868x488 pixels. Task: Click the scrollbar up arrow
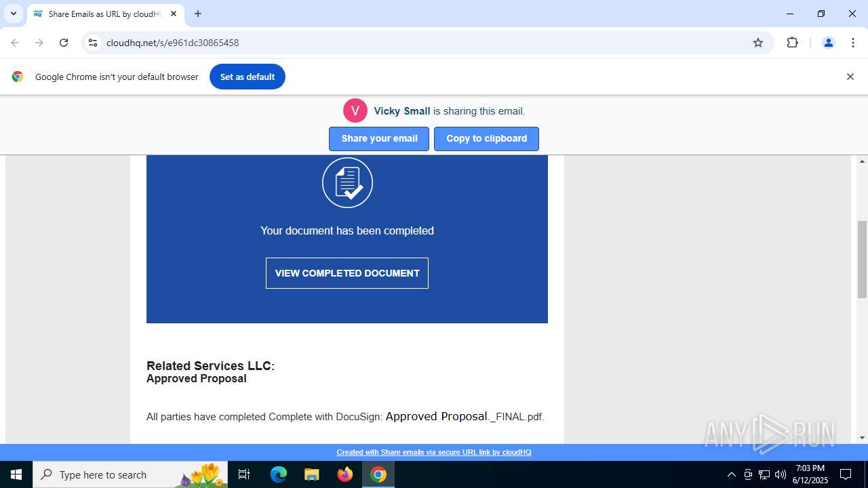[863, 161]
